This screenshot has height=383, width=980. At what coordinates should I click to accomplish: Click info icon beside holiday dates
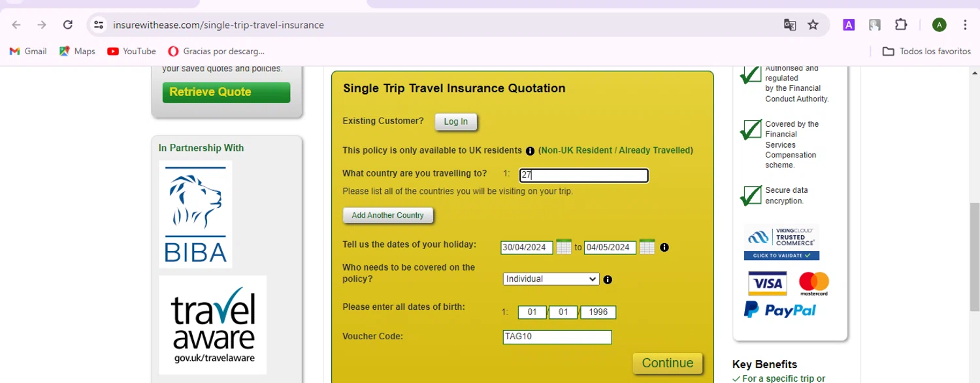pyautogui.click(x=664, y=247)
